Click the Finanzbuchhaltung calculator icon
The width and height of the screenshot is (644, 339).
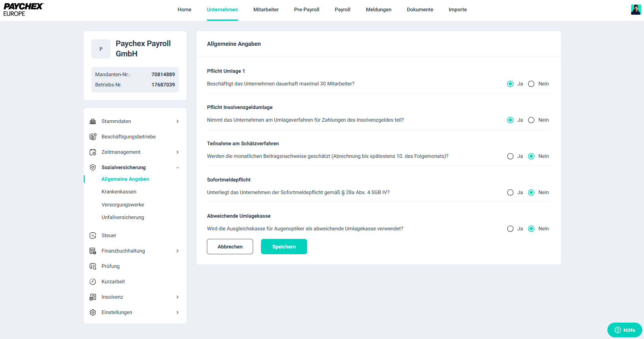93,251
